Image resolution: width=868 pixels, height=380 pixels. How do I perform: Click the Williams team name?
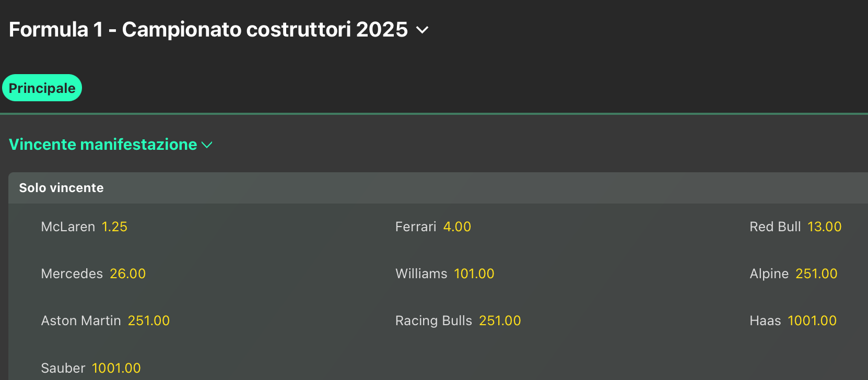coord(421,274)
